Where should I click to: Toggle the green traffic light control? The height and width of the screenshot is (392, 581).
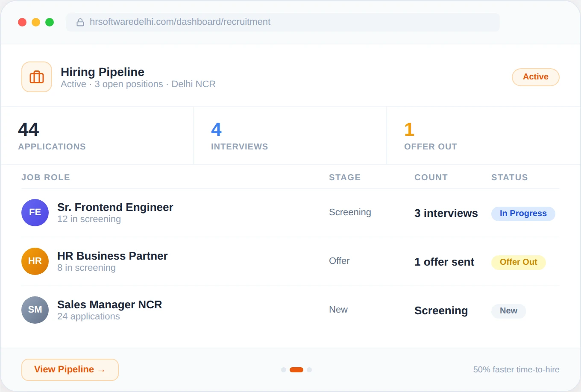[50, 22]
